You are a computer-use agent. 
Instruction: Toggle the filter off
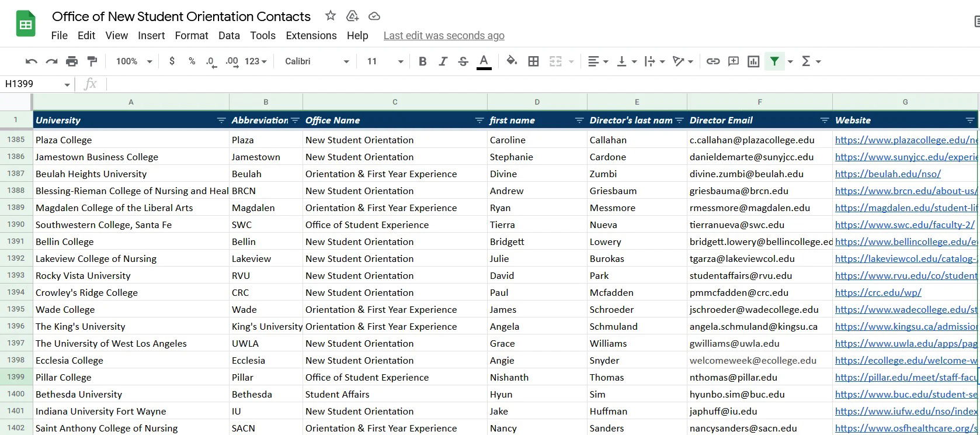pos(774,61)
